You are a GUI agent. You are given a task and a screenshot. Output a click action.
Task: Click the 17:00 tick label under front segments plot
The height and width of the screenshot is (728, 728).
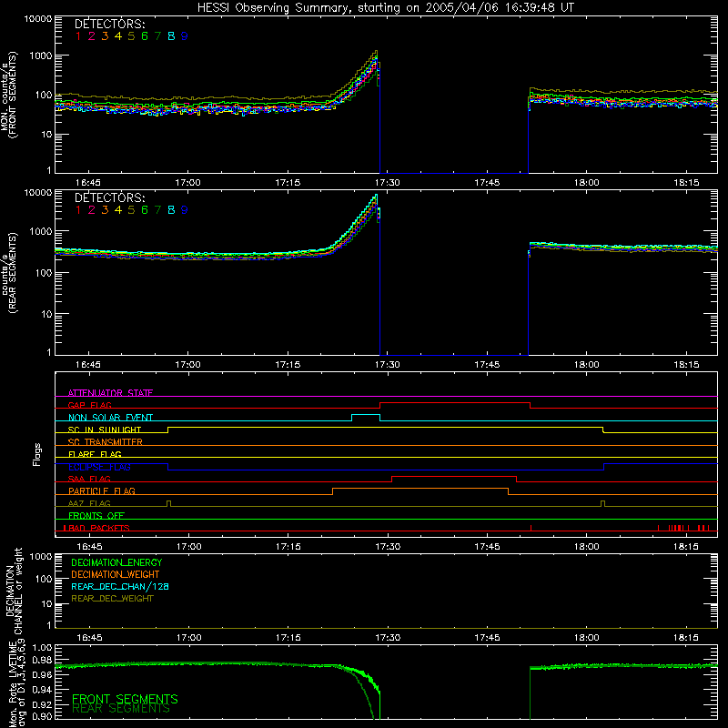tap(188, 183)
